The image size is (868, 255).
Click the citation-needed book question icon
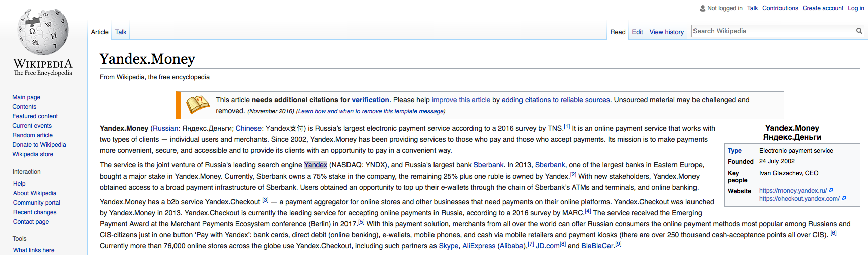point(198,105)
